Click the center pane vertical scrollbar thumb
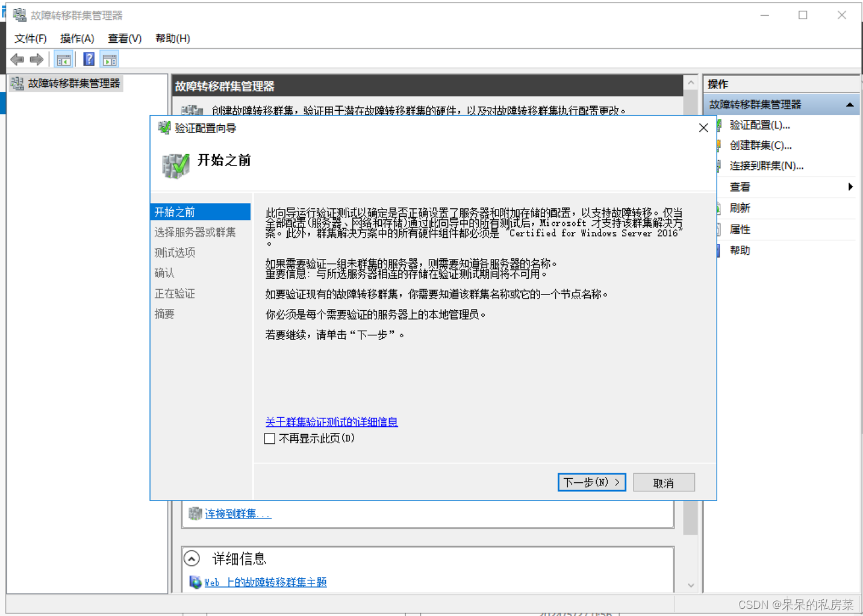The height and width of the screenshot is (616, 863). [691, 518]
